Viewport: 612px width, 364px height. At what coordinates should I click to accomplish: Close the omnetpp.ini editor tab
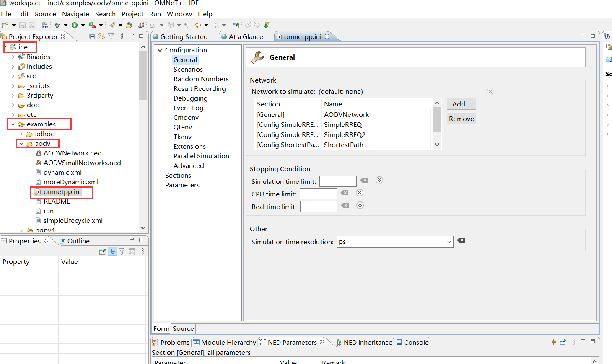[327, 36]
